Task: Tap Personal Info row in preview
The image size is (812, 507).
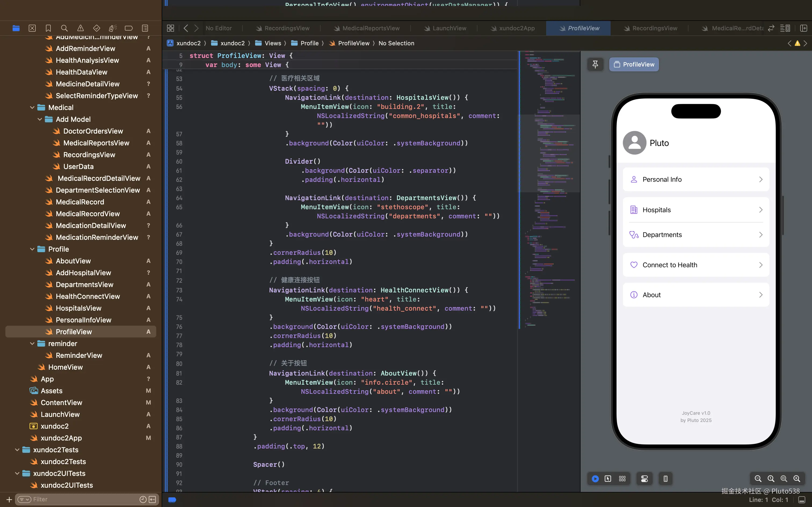Action: 695,179
